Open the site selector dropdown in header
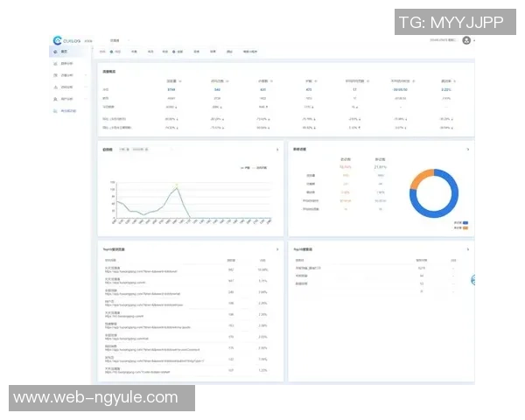 click(120, 40)
